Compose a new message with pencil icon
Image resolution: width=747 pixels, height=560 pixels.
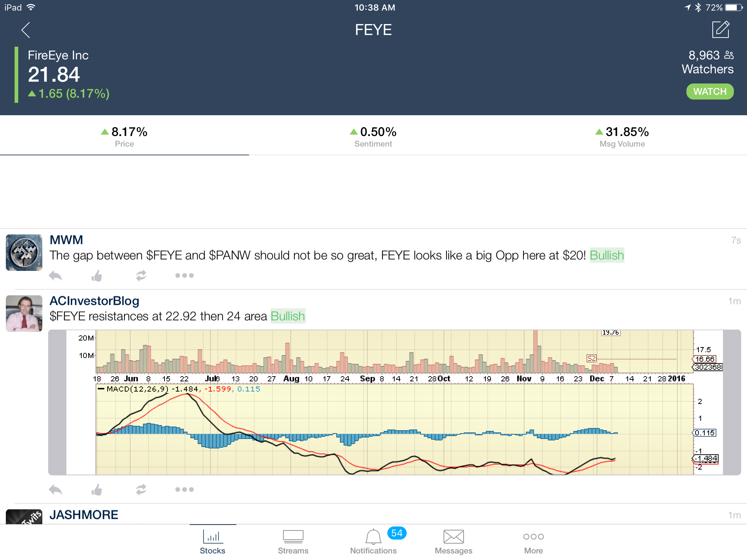coord(721,30)
